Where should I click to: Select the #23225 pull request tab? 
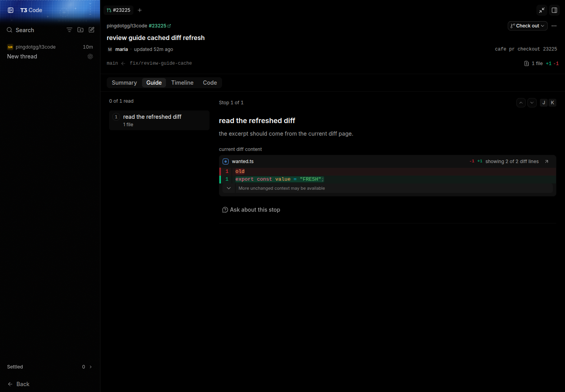tap(118, 10)
